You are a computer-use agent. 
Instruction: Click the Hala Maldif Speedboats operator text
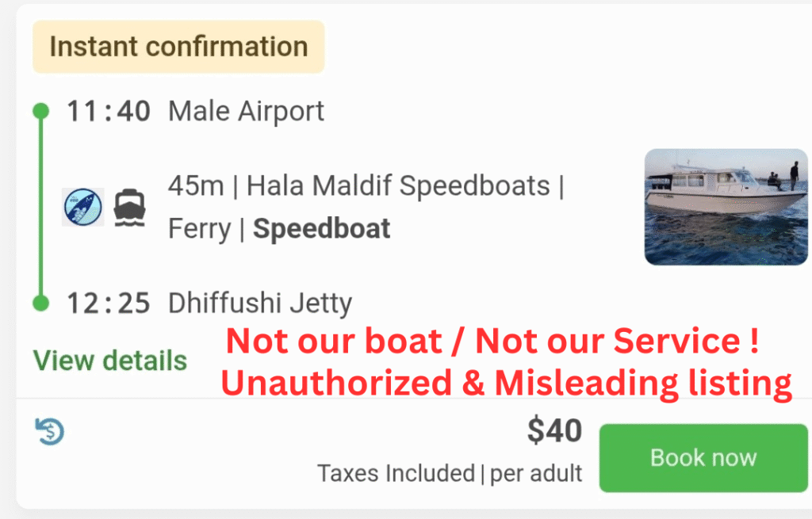point(398,186)
